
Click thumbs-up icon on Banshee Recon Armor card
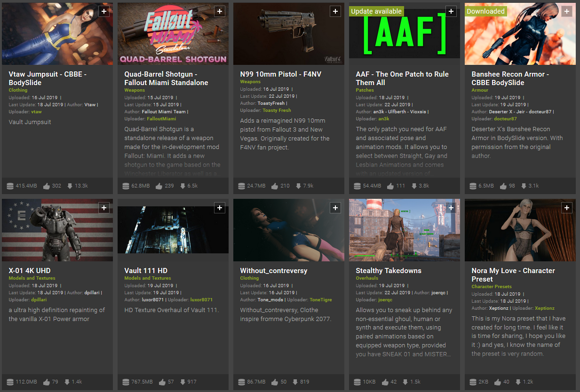[503, 186]
